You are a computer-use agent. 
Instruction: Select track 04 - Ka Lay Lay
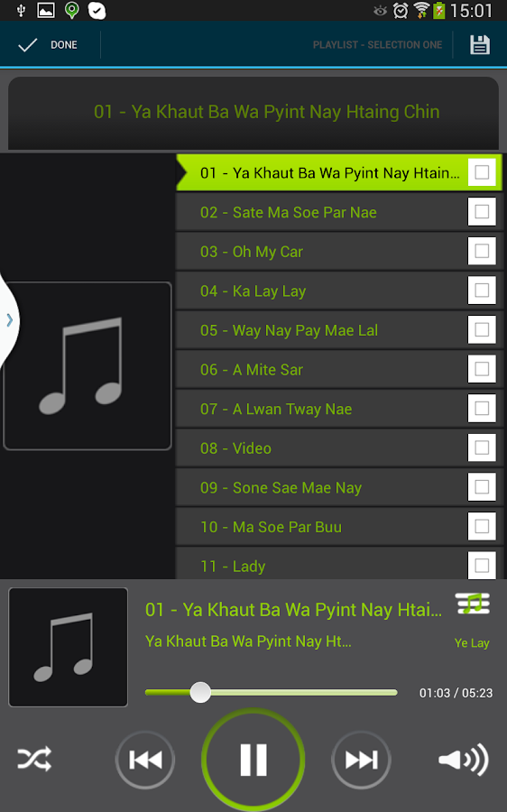tap(321, 291)
